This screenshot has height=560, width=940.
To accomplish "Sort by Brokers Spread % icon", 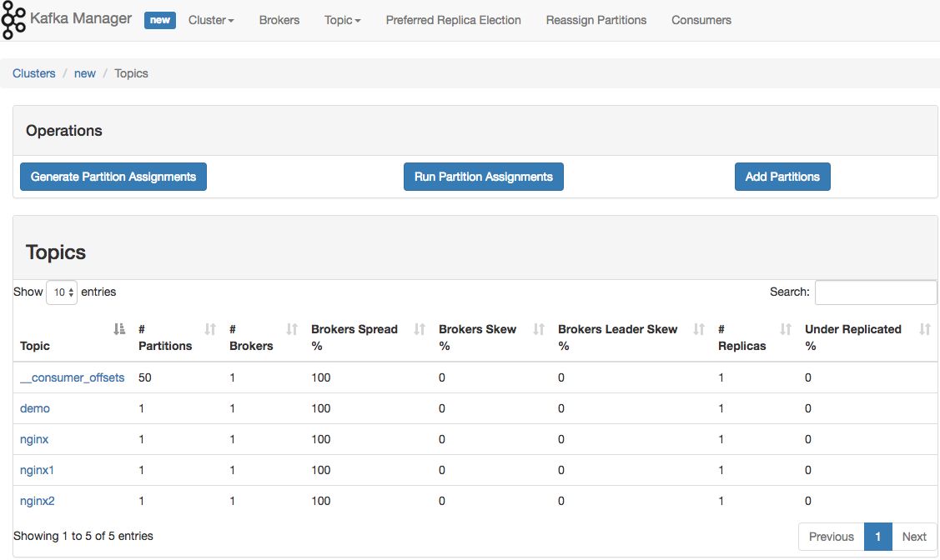I will (420, 329).
